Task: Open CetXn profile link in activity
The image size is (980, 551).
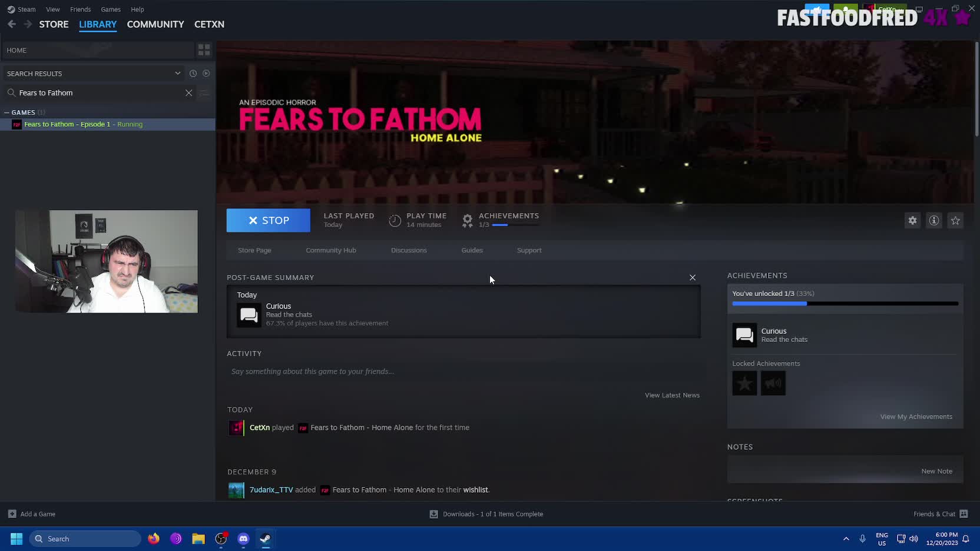Action: (x=260, y=427)
